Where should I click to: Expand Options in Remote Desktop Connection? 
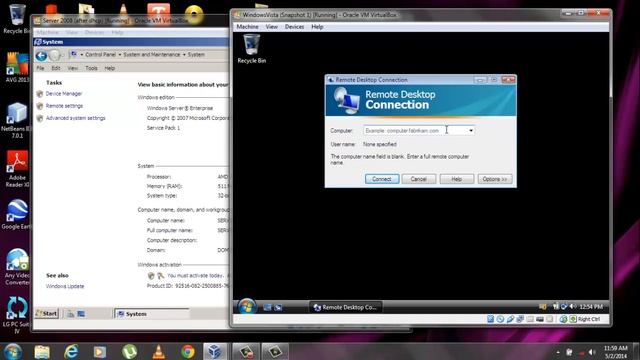[x=494, y=179]
